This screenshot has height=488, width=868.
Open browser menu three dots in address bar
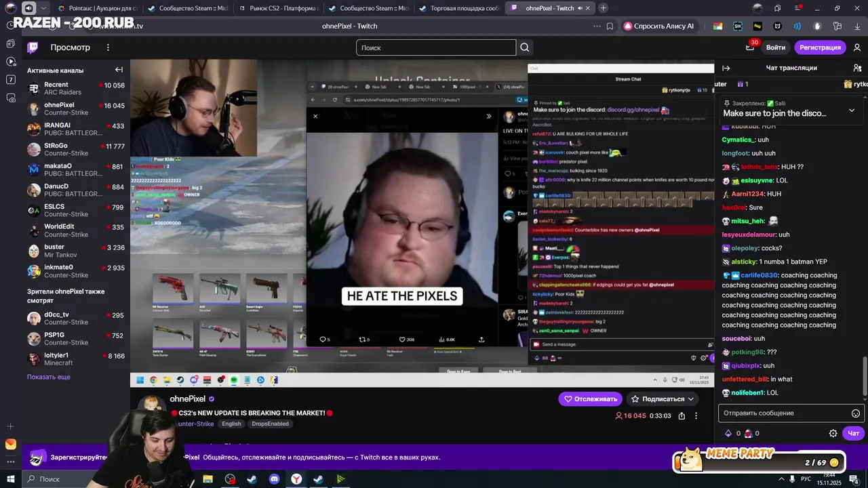[597, 26]
